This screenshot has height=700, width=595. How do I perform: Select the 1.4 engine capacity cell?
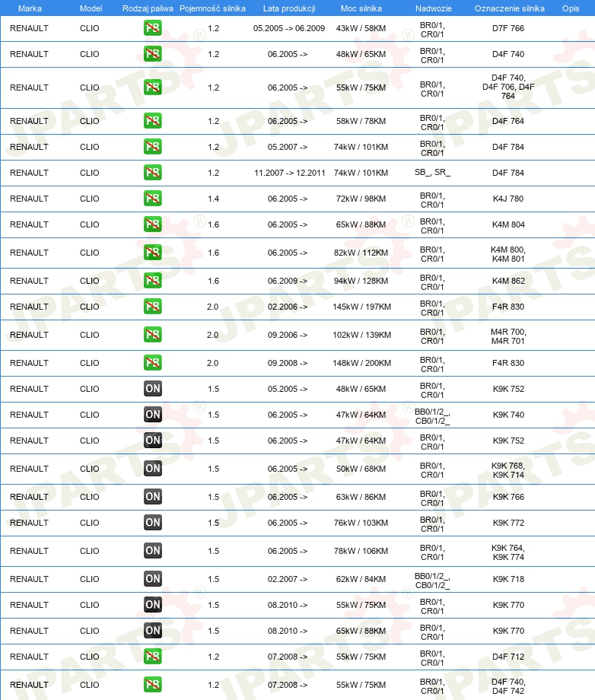[213, 199]
